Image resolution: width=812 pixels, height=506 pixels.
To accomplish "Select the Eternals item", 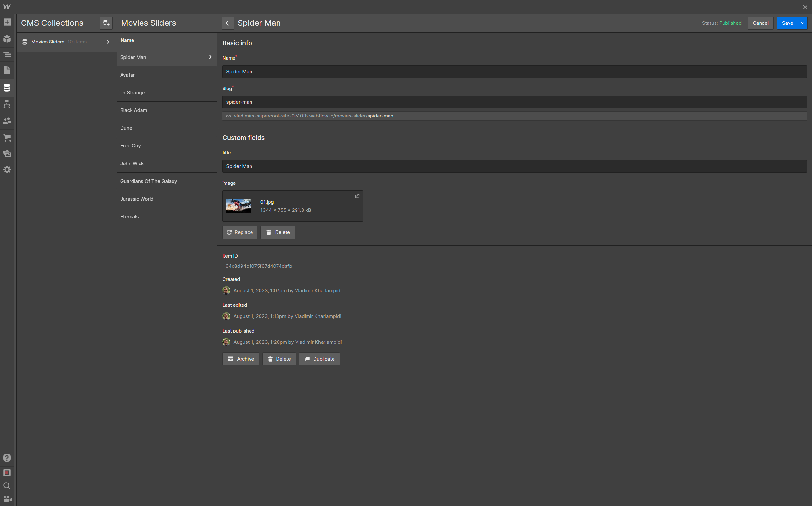I will pos(167,217).
